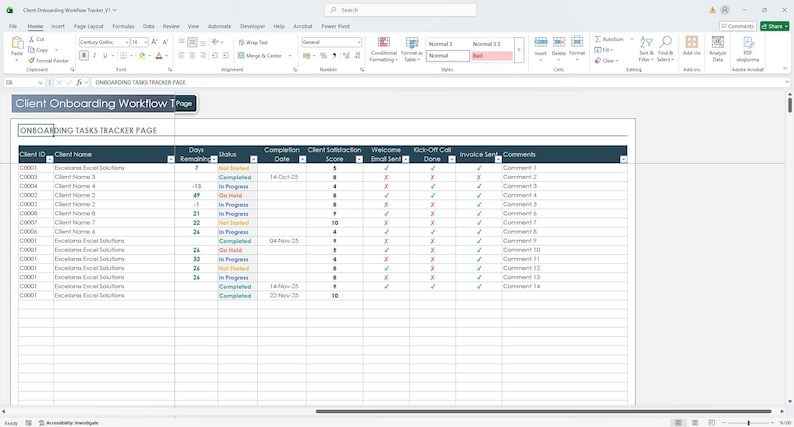Switch to the Formulas tab
This screenshot has width=794, height=427.
pos(124,26)
